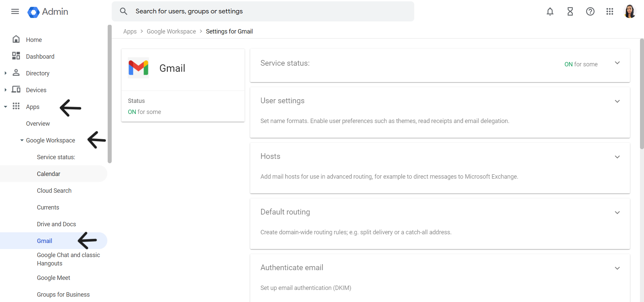Click the Gmail logo on the card

tap(139, 68)
